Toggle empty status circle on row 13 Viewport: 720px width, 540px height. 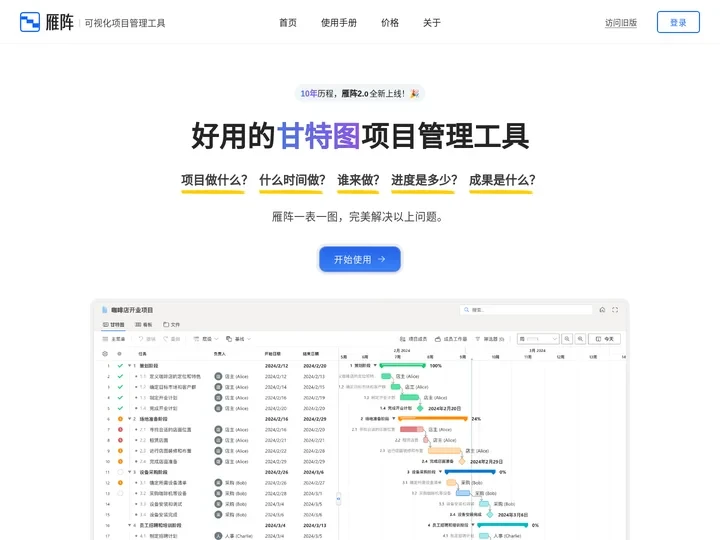[x=120, y=493]
